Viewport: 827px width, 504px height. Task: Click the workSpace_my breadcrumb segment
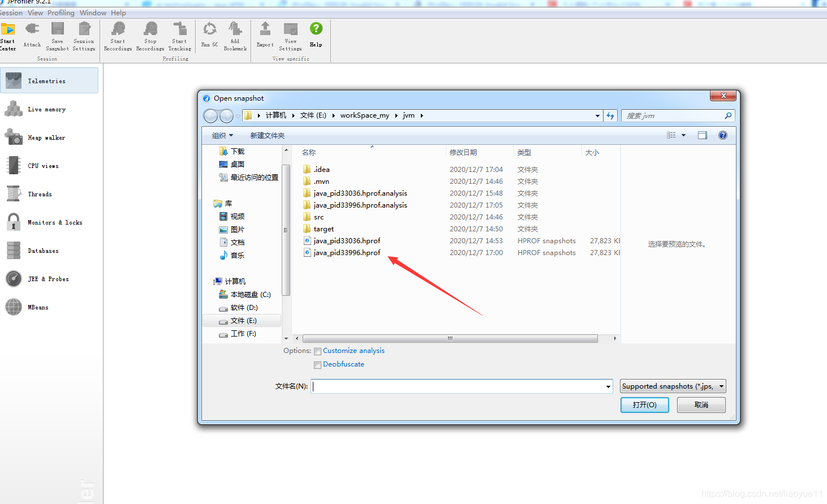[x=365, y=115]
